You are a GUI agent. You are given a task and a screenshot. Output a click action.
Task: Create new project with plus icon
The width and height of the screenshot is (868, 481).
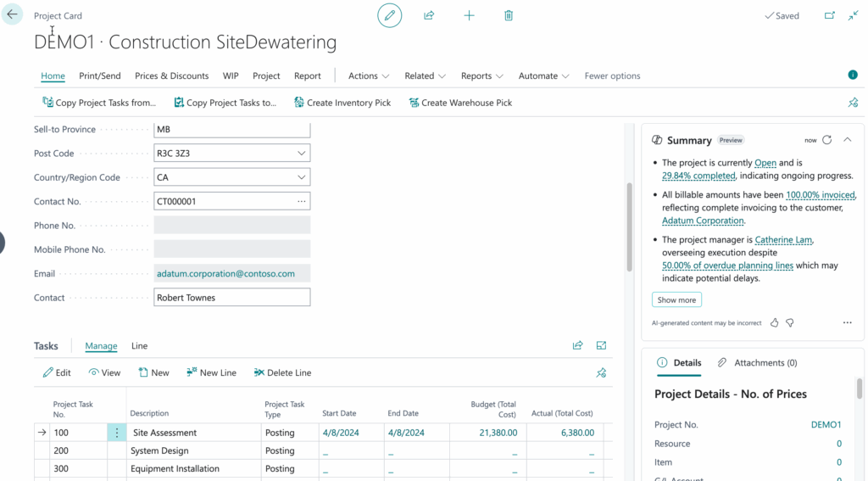click(x=469, y=15)
